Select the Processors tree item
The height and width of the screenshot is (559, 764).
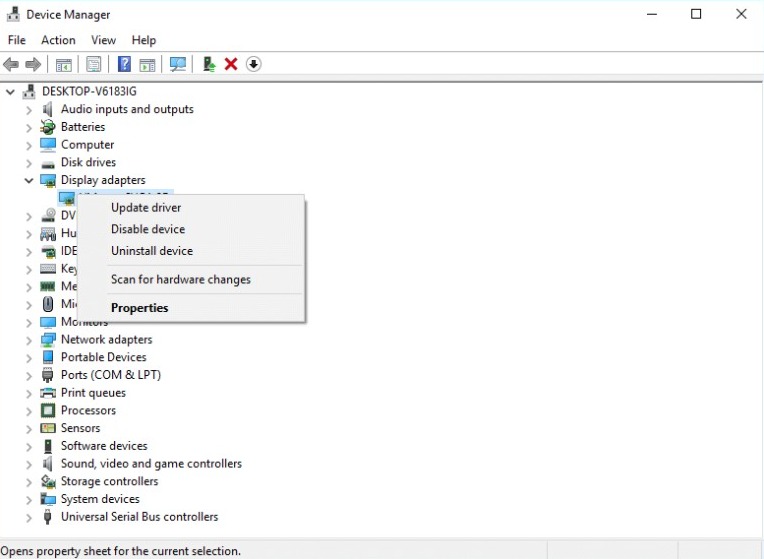click(88, 410)
